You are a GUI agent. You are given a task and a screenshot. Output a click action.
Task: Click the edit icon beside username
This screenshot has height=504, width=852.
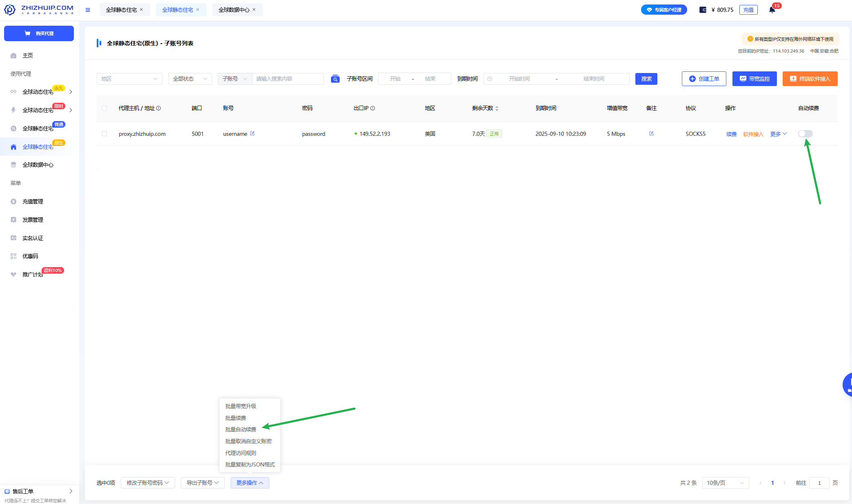252,133
